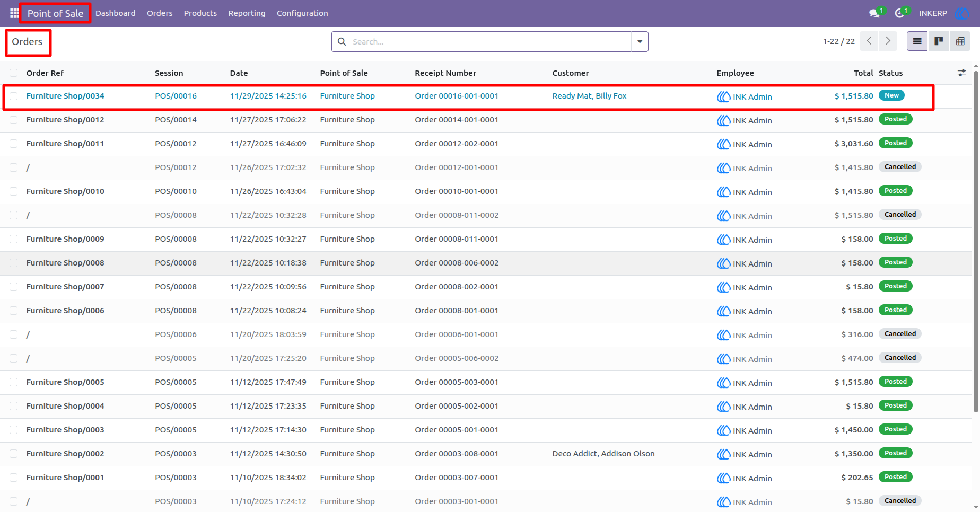Image resolution: width=980 pixels, height=512 pixels.
Task: Open the Reporting menu
Action: [247, 13]
